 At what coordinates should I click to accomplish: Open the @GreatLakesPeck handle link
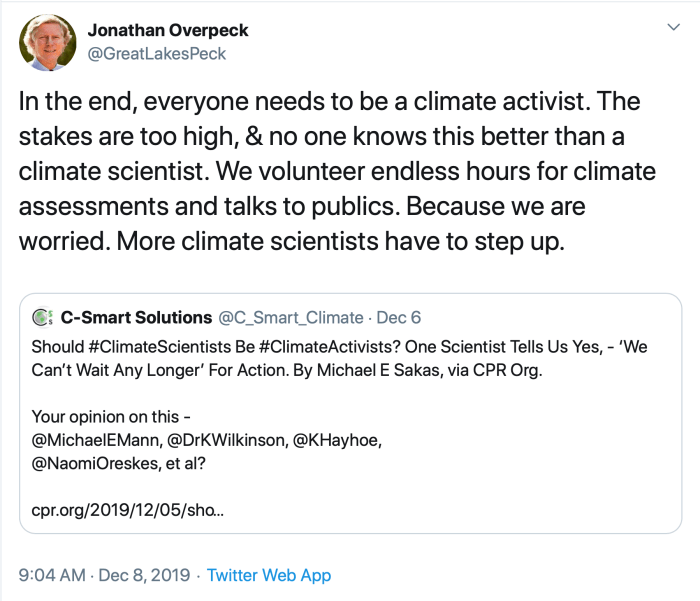click(x=157, y=53)
